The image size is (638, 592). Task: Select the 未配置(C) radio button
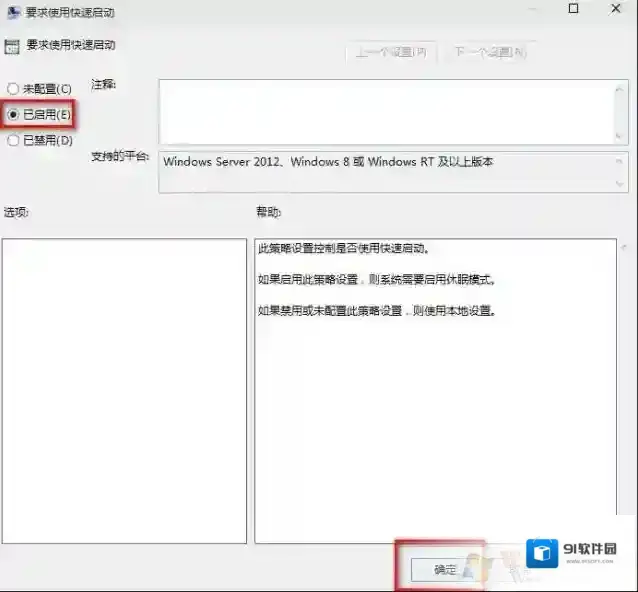coord(13,89)
